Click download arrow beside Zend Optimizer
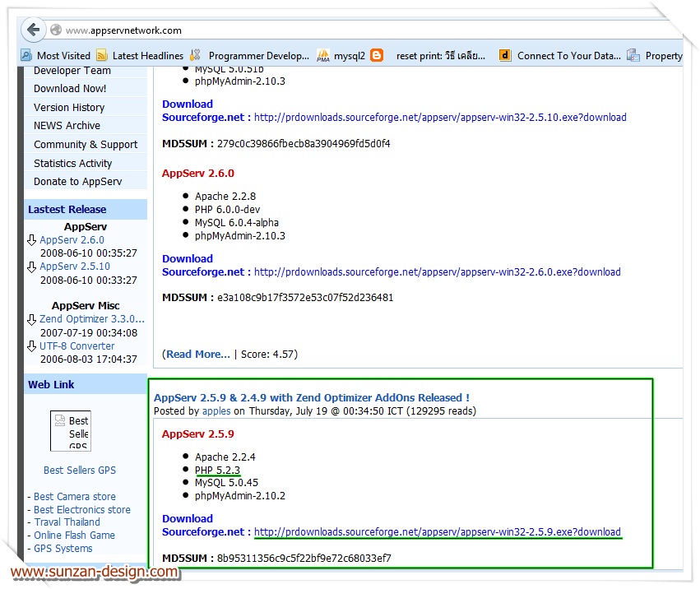 click(x=32, y=320)
